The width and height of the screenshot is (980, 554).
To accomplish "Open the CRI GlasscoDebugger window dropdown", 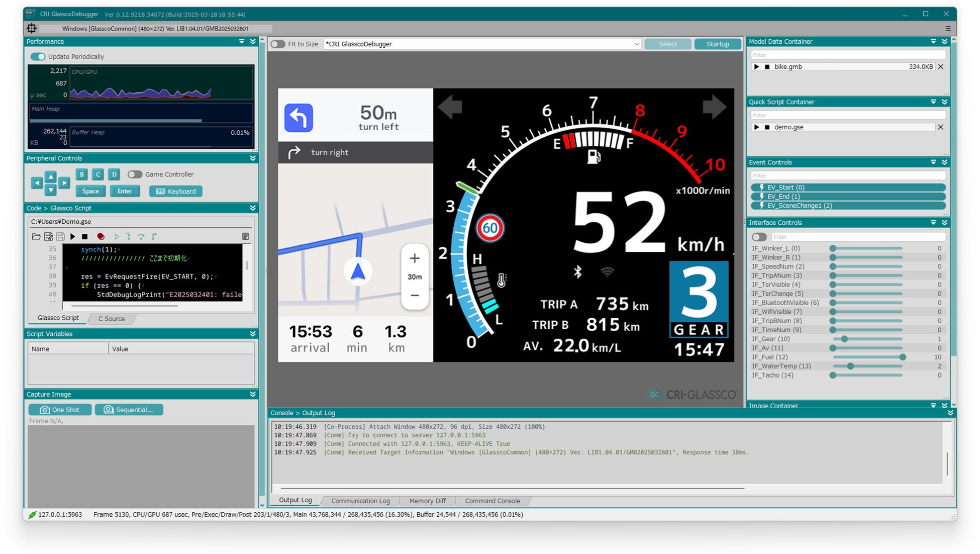I will pos(636,44).
